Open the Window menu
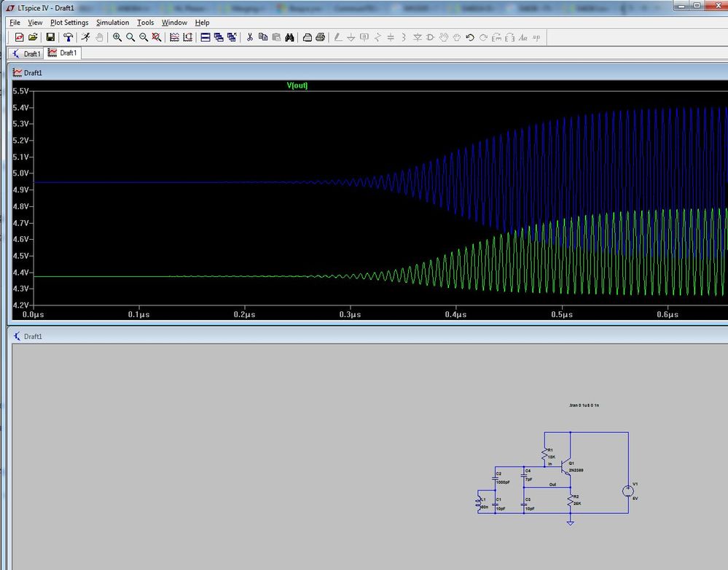 (174, 23)
